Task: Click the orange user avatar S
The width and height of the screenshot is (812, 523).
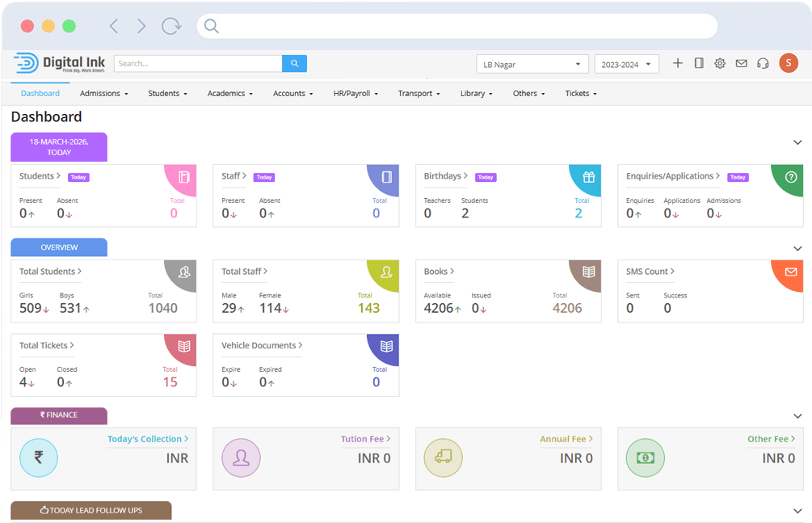Action: tap(789, 63)
